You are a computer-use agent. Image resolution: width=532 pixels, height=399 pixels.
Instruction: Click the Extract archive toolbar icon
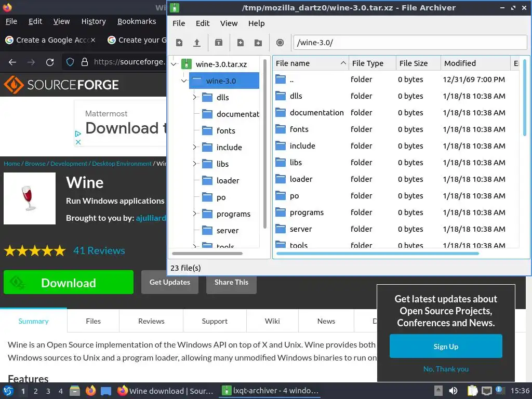point(219,43)
